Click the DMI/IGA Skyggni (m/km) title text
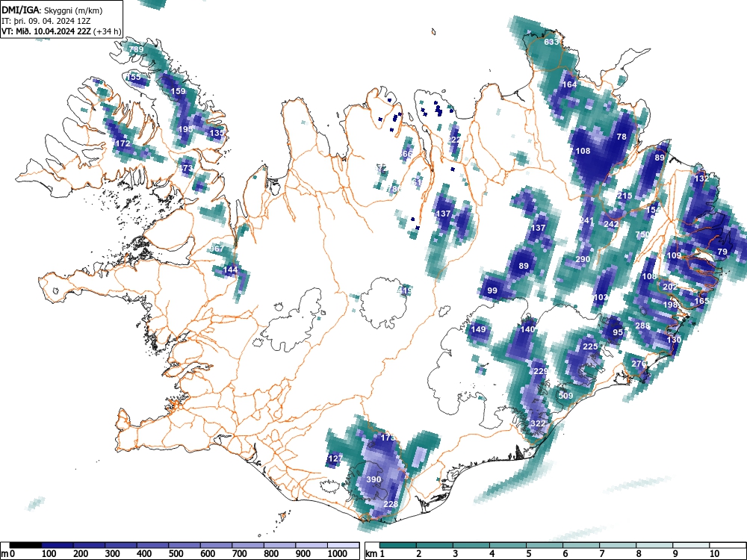Screen dimensions: 747x560 (x=52, y=10)
